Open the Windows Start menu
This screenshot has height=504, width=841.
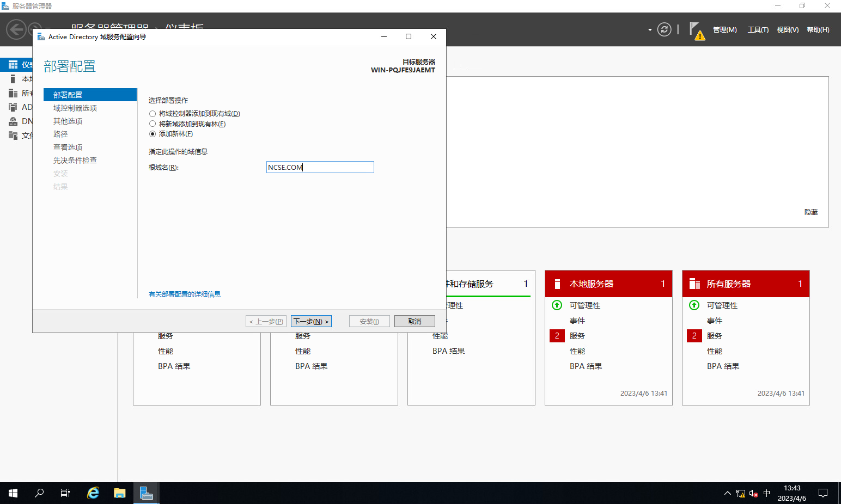tap(13, 493)
